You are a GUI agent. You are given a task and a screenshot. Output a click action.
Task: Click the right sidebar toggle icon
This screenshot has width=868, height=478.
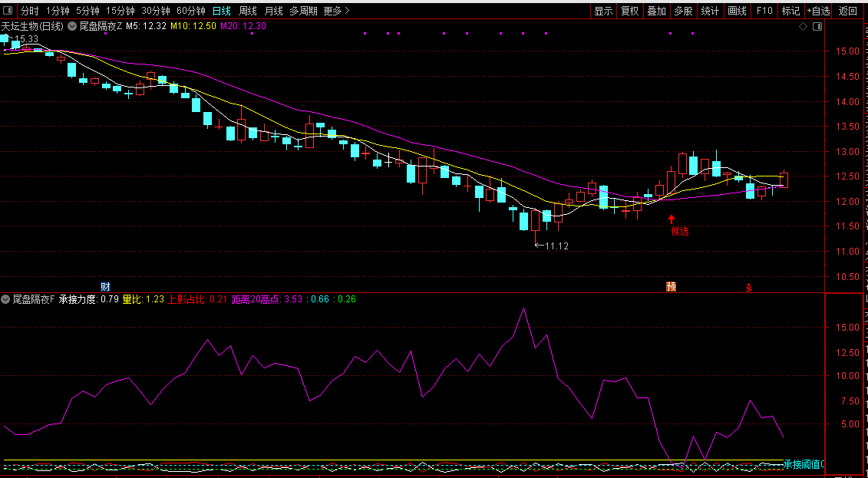[x=817, y=27]
